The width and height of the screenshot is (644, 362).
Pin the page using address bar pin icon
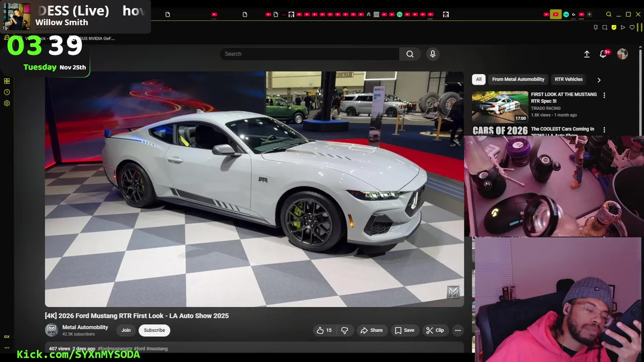[x=596, y=28]
